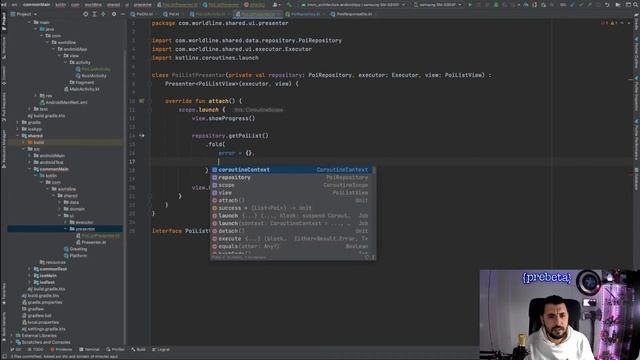Screen dimensions: 640x360
Task: Choose detach() completion suggestion
Action: coord(291,231)
